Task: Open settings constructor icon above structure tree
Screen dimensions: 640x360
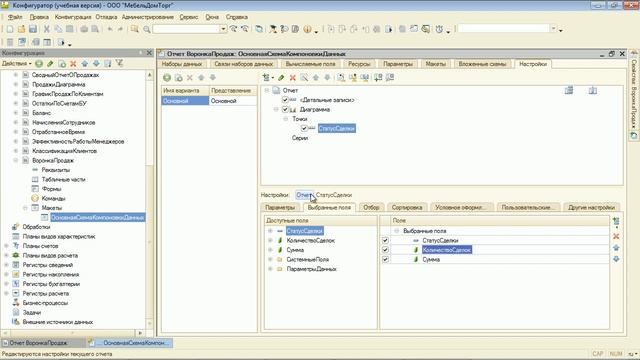Action: 304,78
